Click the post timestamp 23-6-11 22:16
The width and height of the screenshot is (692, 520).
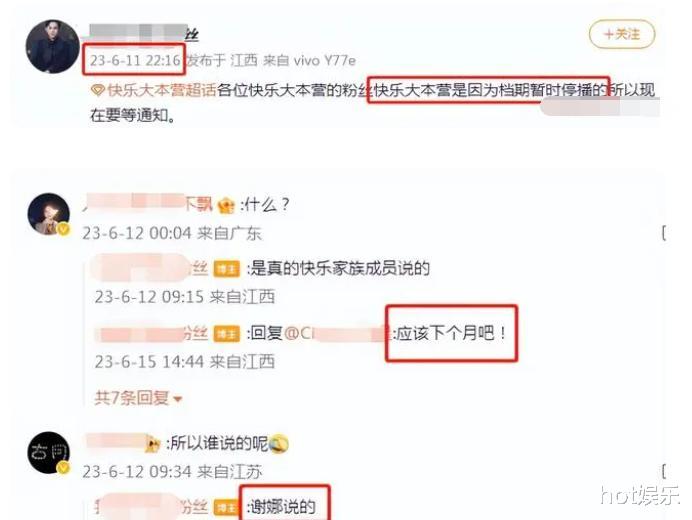135,60
